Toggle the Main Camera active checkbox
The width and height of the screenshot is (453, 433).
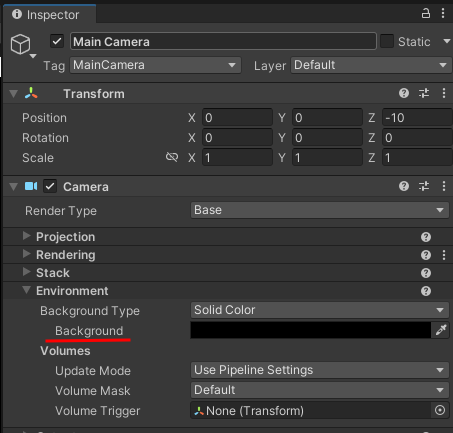(x=57, y=42)
